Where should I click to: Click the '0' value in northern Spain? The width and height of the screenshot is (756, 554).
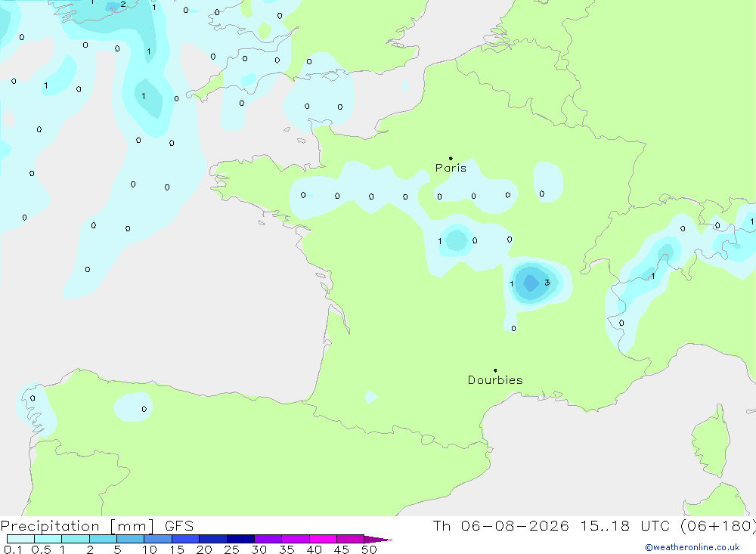tap(144, 409)
